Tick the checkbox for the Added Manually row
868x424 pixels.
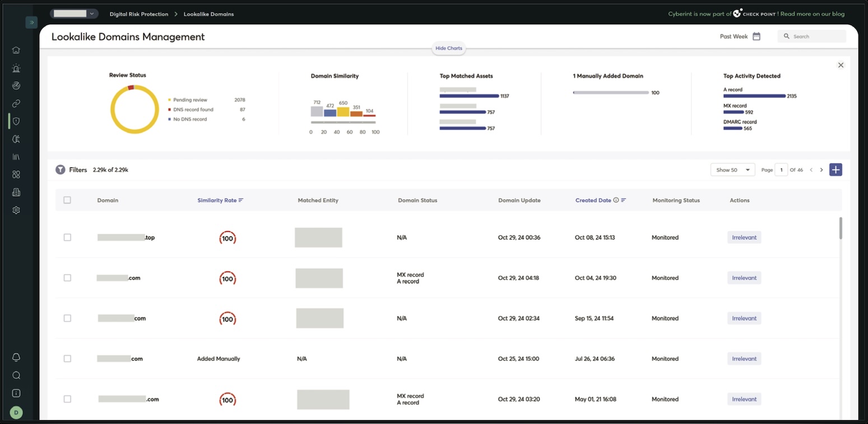click(67, 358)
